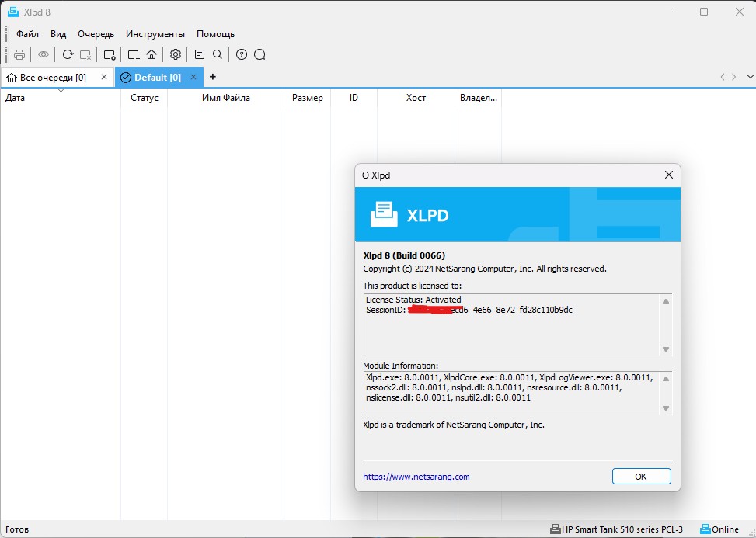Sort by the Хост column header
The image size is (756, 538).
point(416,98)
